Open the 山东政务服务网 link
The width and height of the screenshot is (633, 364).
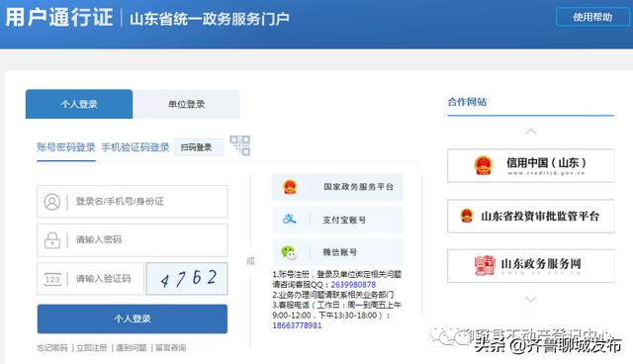coord(530,265)
